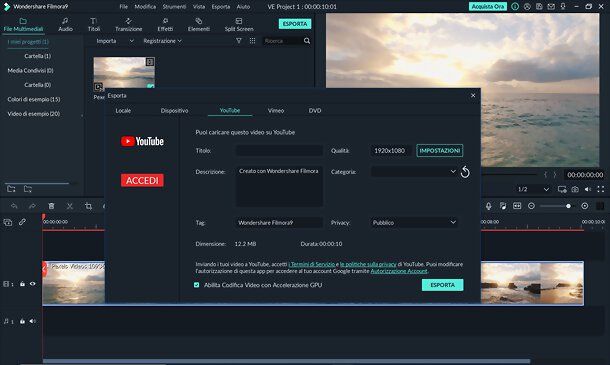Screen dimensions: 610x365
Task: Open the Strumenti menu
Action: tap(174, 7)
